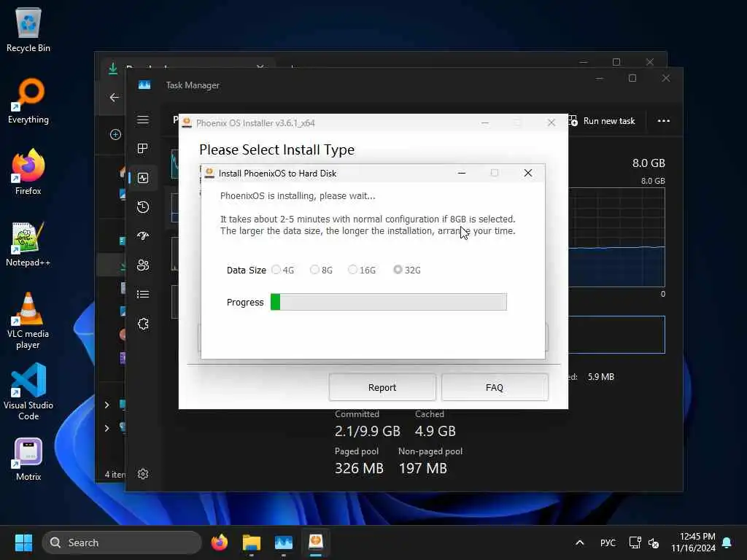Expand the lower collapsed tree node in Explorer
The image size is (747, 560).
107,428
